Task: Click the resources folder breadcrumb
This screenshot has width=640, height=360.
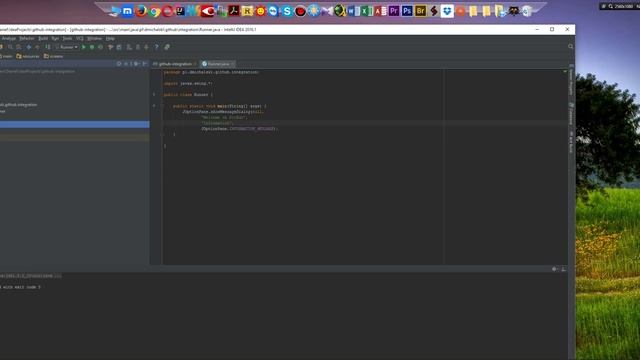Action: click(28, 56)
